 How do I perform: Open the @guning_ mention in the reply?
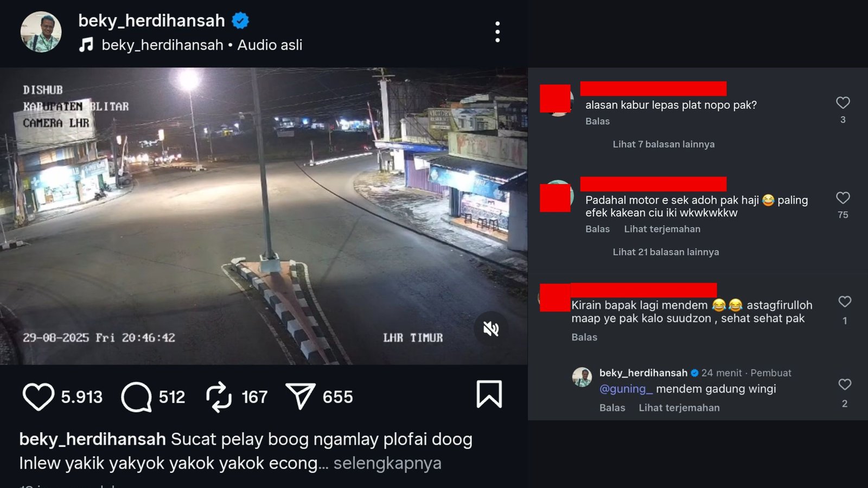click(626, 389)
